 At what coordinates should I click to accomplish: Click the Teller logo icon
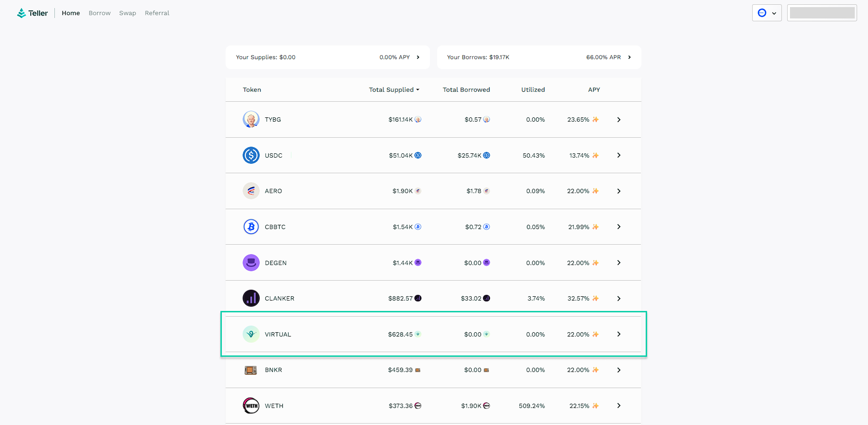[x=22, y=13]
